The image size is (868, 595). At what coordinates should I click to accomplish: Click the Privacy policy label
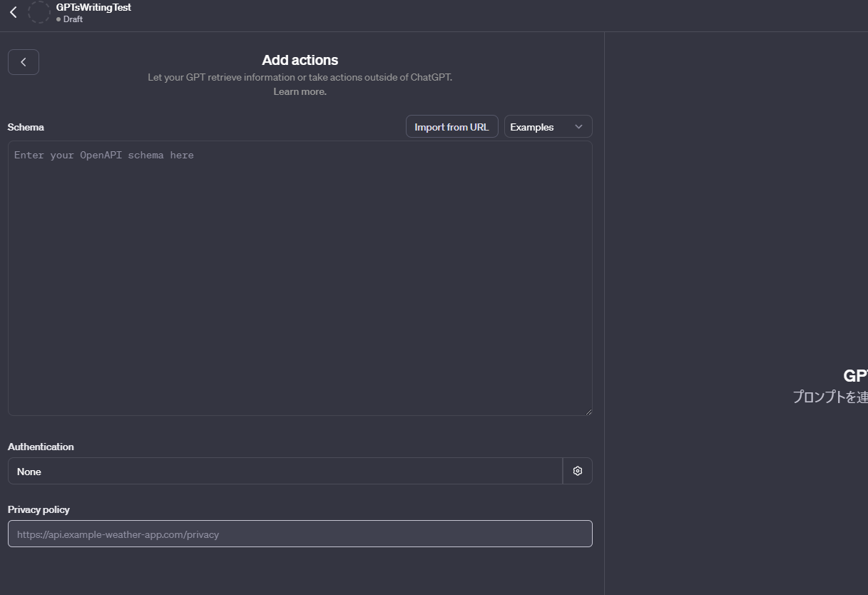[39, 509]
